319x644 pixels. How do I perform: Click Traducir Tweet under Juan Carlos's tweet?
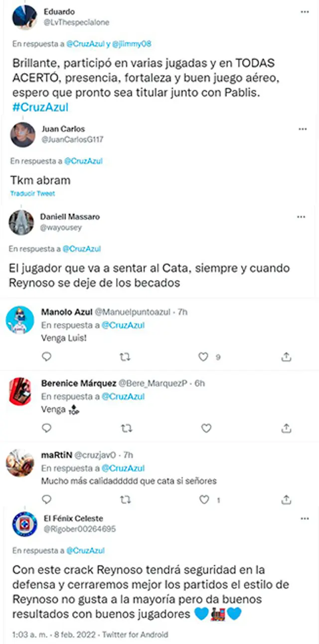tap(32, 193)
